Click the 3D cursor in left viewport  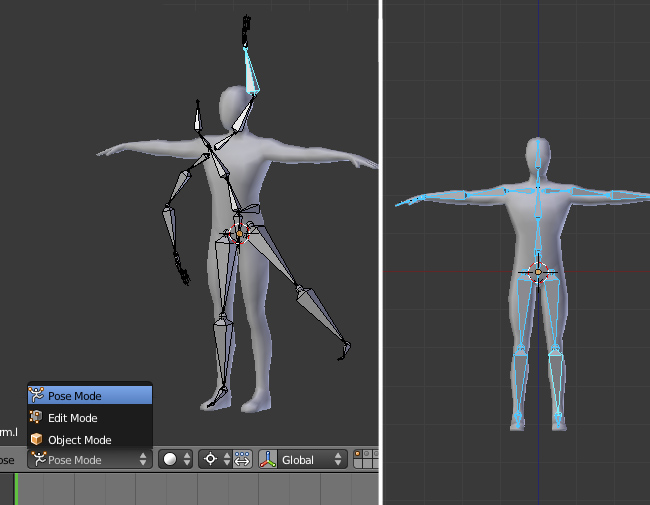tap(239, 233)
